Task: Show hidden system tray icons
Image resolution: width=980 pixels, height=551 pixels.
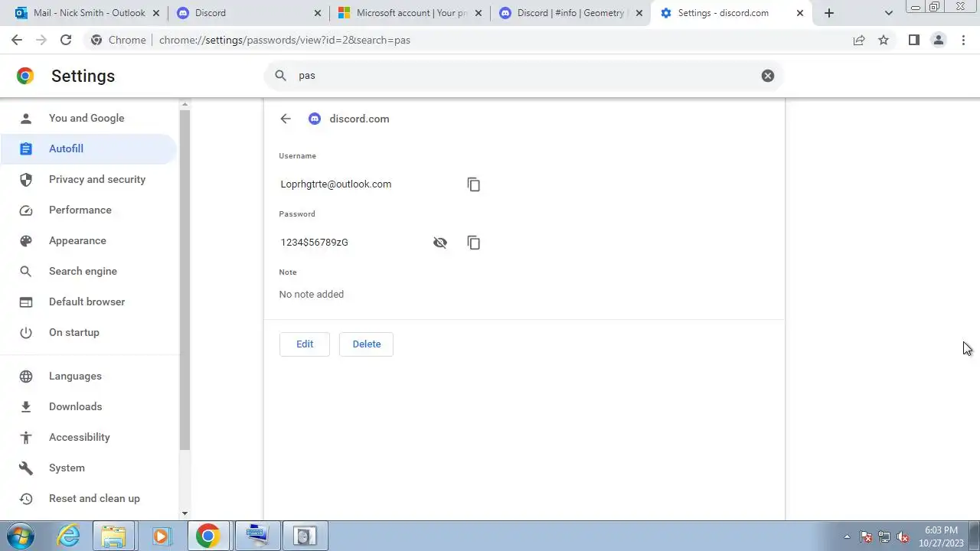Action: point(847,536)
